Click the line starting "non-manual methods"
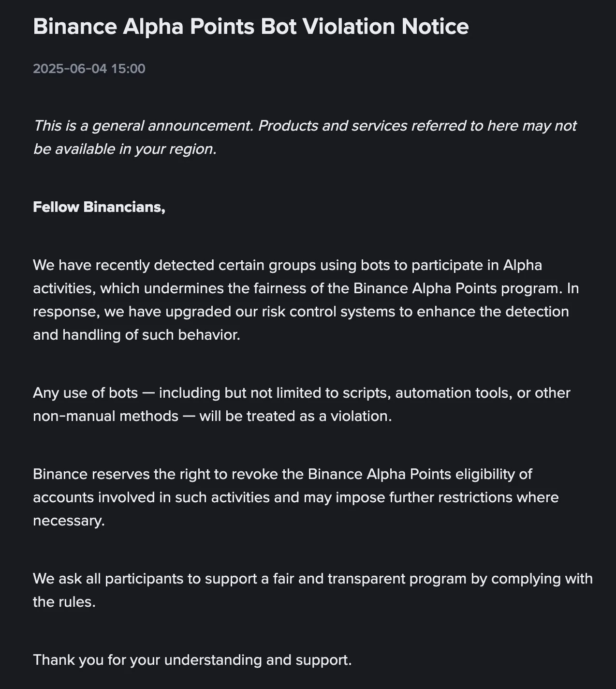The height and width of the screenshot is (689, 616). pyautogui.click(x=212, y=416)
